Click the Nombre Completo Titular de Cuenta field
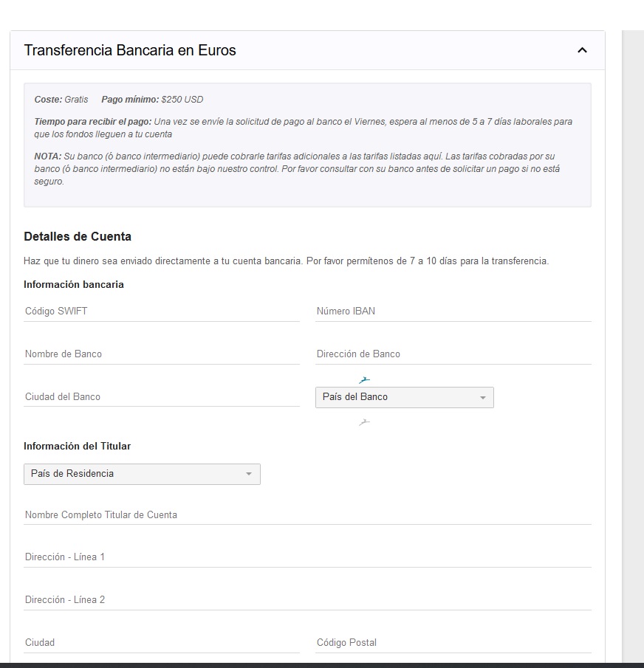 pyautogui.click(x=306, y=515)
